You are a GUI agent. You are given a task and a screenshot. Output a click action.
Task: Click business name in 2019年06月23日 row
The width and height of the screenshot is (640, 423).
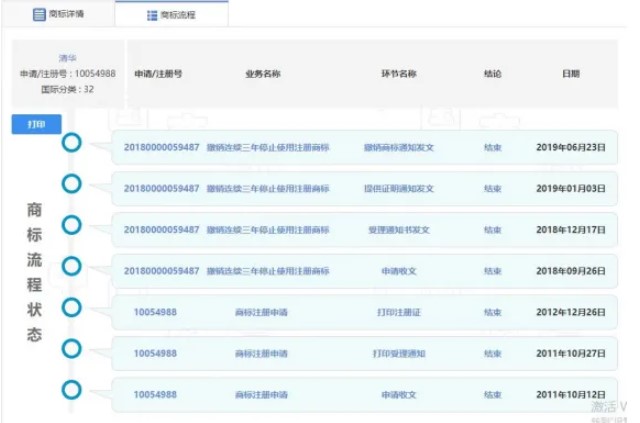pyautogui.click(x=268, y=147)
